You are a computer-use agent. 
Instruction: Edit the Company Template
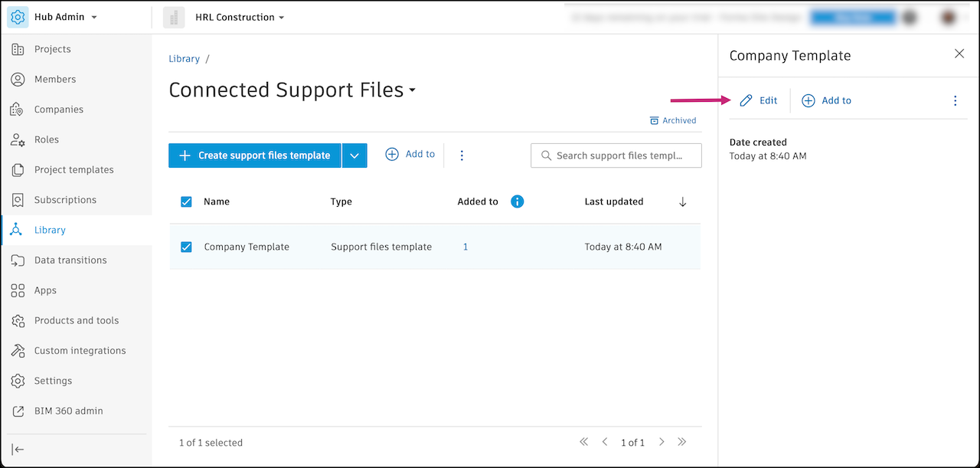(759, 100)
